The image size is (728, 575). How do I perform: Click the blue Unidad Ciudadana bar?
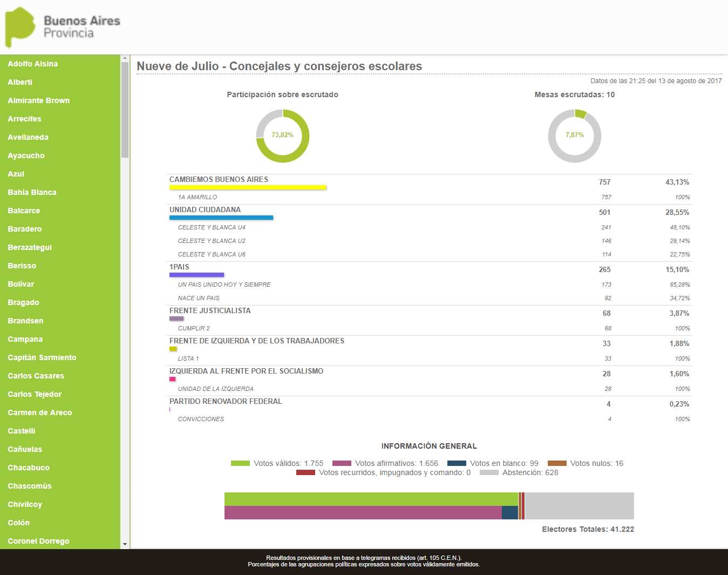(x=221, y=218)
